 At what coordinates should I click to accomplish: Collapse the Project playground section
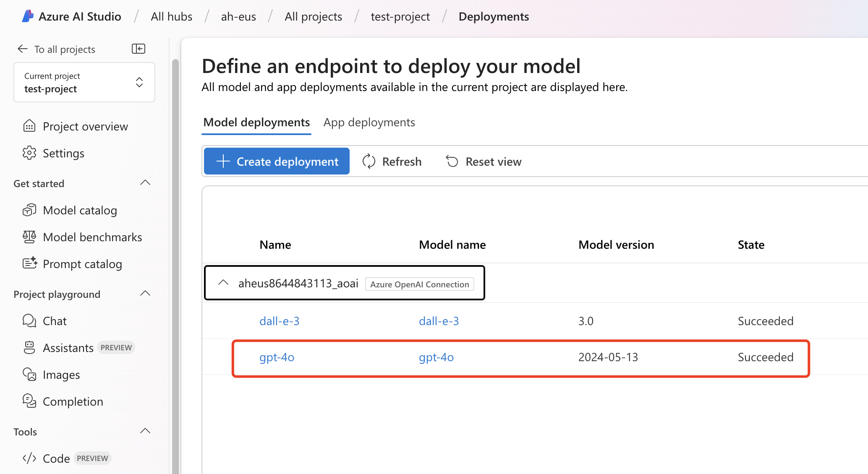[x=145, y=294]
